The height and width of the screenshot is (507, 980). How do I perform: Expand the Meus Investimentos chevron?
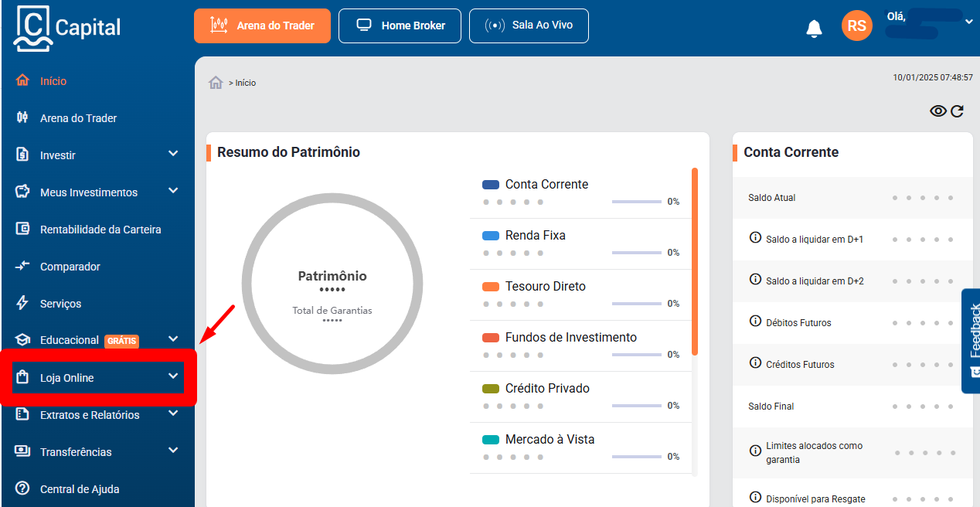173,191
